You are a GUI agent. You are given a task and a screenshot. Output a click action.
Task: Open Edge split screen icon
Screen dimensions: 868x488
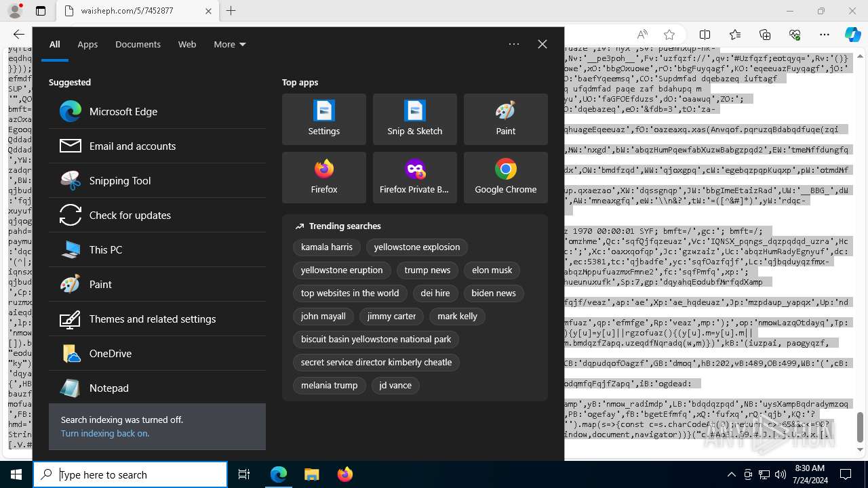(705, 35)
